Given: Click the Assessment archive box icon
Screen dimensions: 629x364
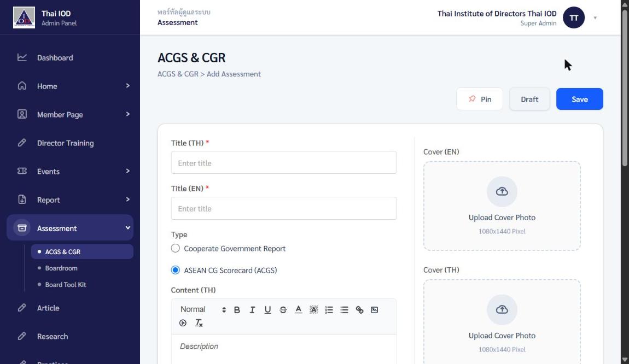Looking at the screenshot, I should click(x=22, y=228).
